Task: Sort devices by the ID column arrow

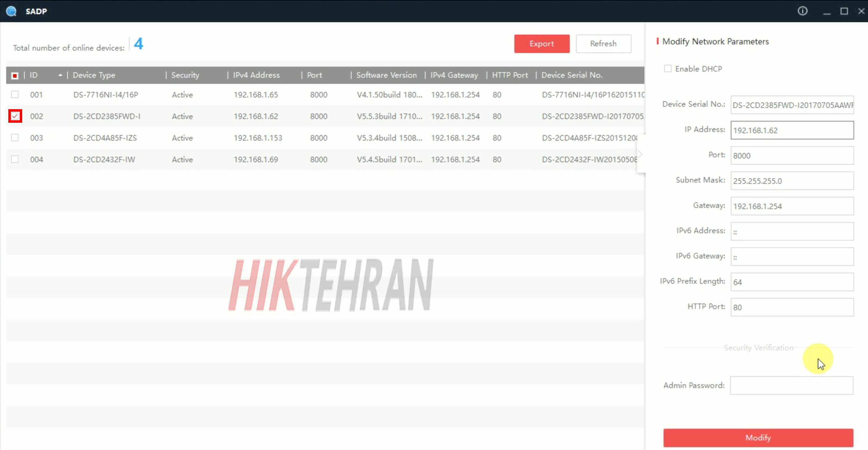Action: coord(60,75)
